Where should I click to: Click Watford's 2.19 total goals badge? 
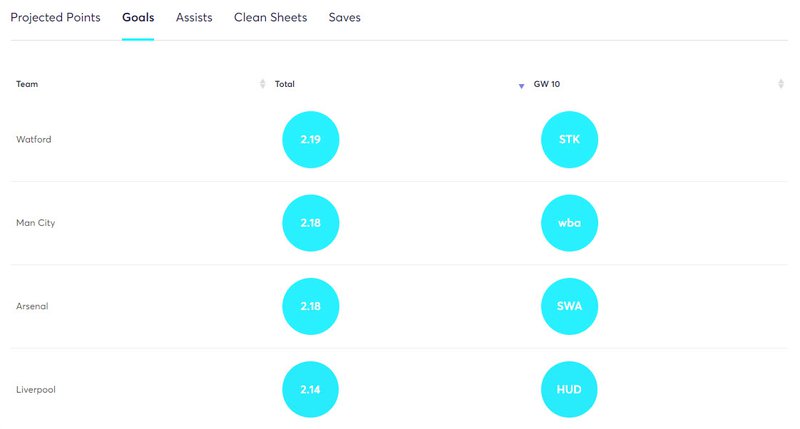coord(310,139)
